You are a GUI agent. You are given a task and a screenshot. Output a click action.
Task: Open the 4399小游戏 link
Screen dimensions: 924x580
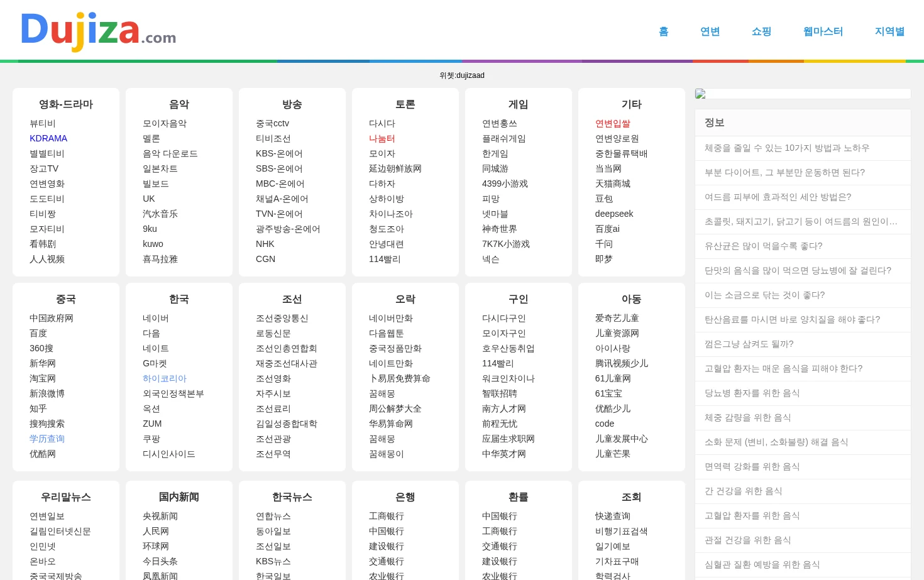505,183
